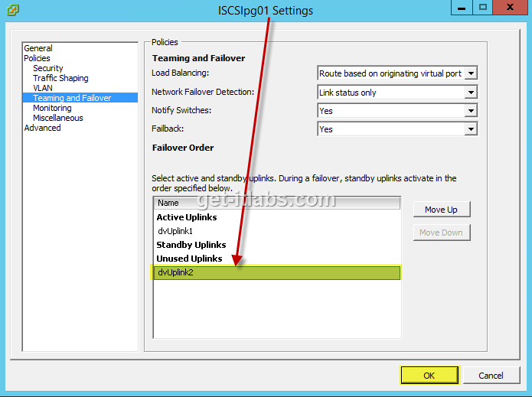Click the vSphere icon in the title bar
This screenshot has width=532, height=397.
point(13,10)
